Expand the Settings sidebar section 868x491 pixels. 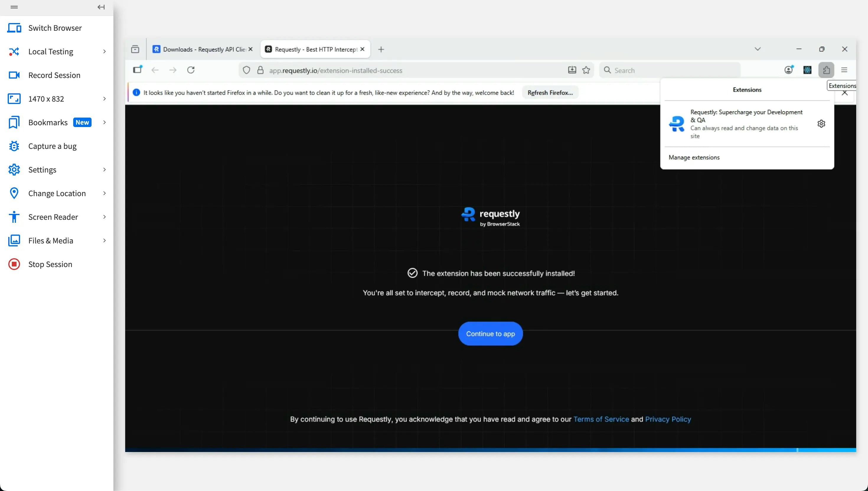tap(42, 170)
